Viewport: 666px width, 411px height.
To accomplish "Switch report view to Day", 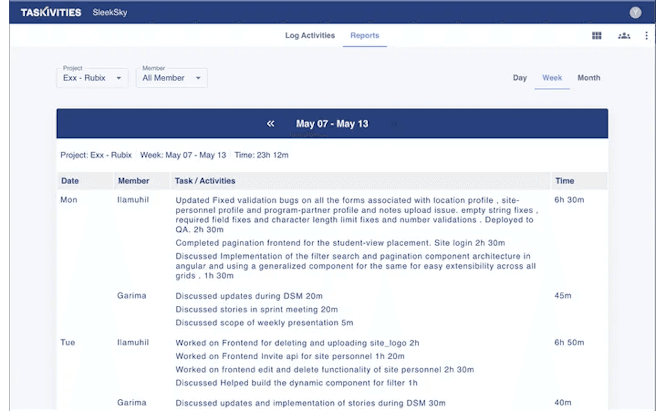I will (520, 78).
